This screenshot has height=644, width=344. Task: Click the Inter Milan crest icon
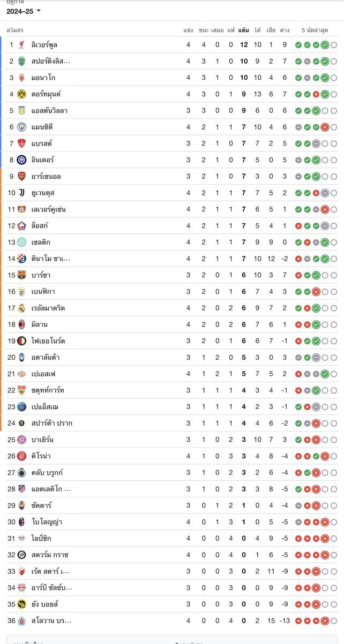(21, 160)
